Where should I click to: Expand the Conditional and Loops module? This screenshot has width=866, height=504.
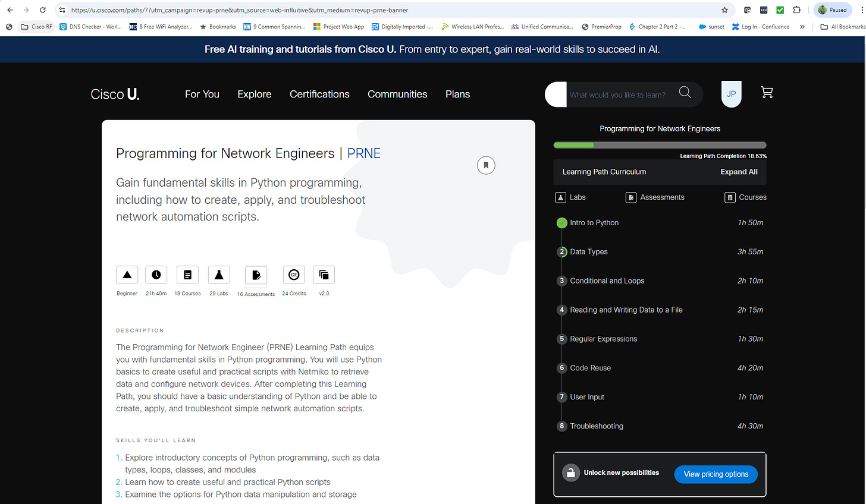pos(660,281)
